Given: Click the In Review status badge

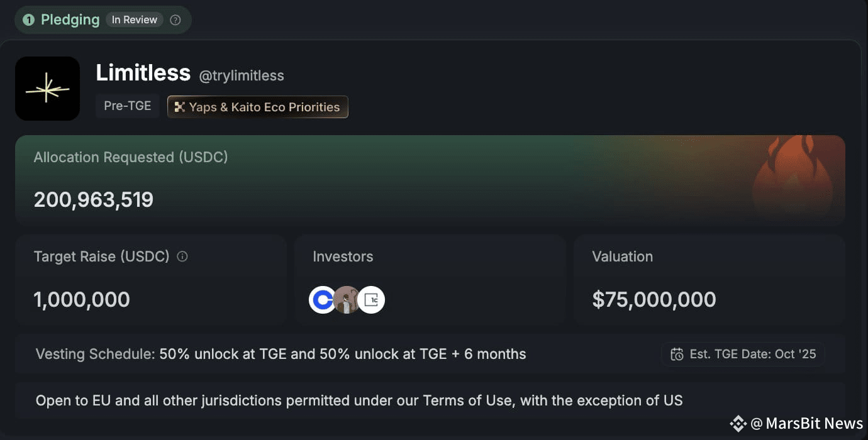Looking at the screenshot, I should coord(135,20).
